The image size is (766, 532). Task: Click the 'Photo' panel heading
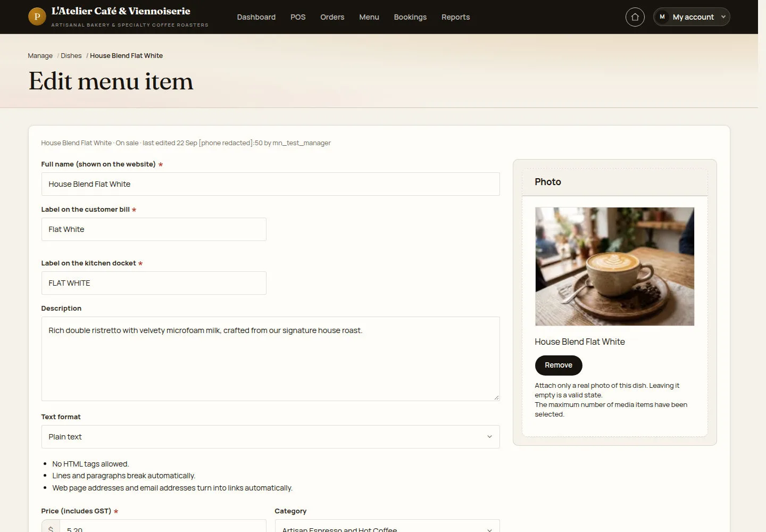click(x=548, y=182)
